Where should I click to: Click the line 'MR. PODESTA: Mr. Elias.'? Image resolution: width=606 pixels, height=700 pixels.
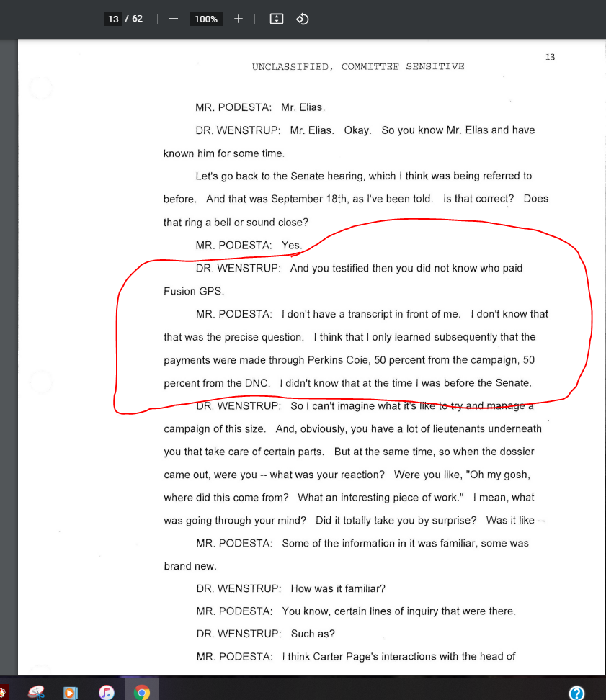coord(260,107)
